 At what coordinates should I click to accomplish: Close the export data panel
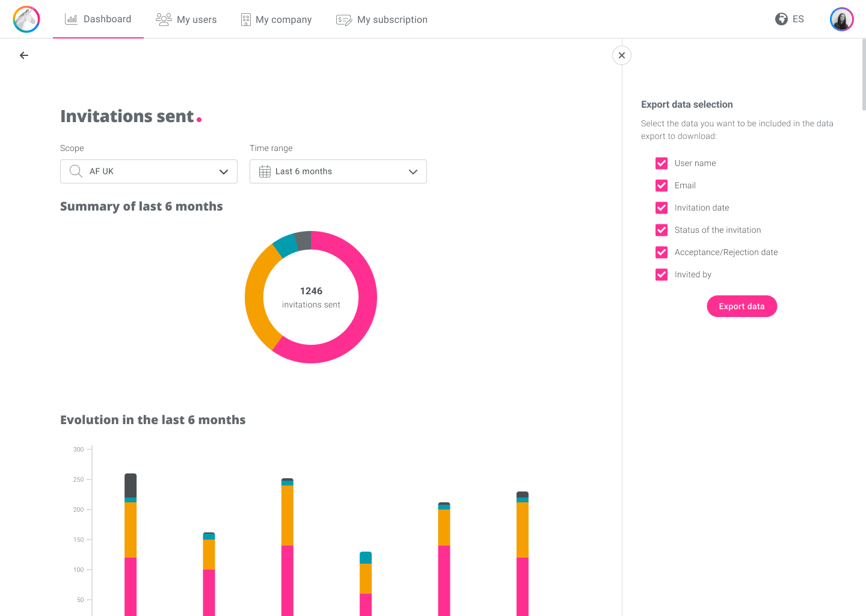point(622,55)
